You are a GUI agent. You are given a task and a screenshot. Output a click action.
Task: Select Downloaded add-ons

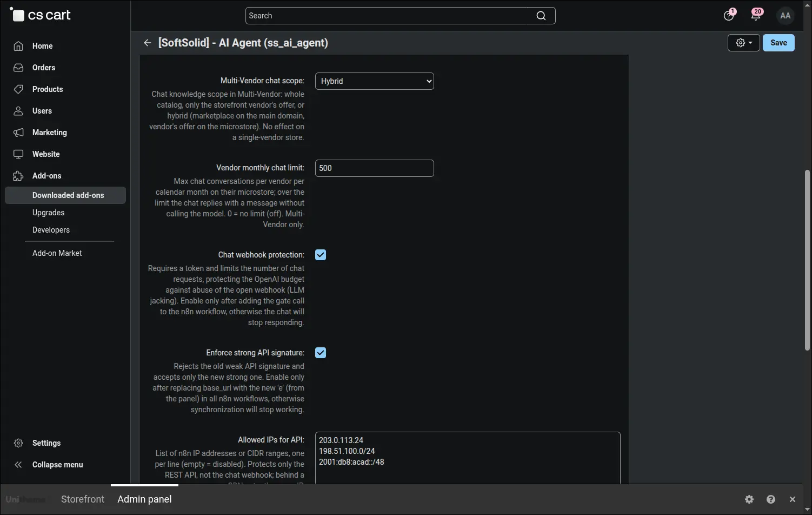pyautogui.click(x=65, y=195)
